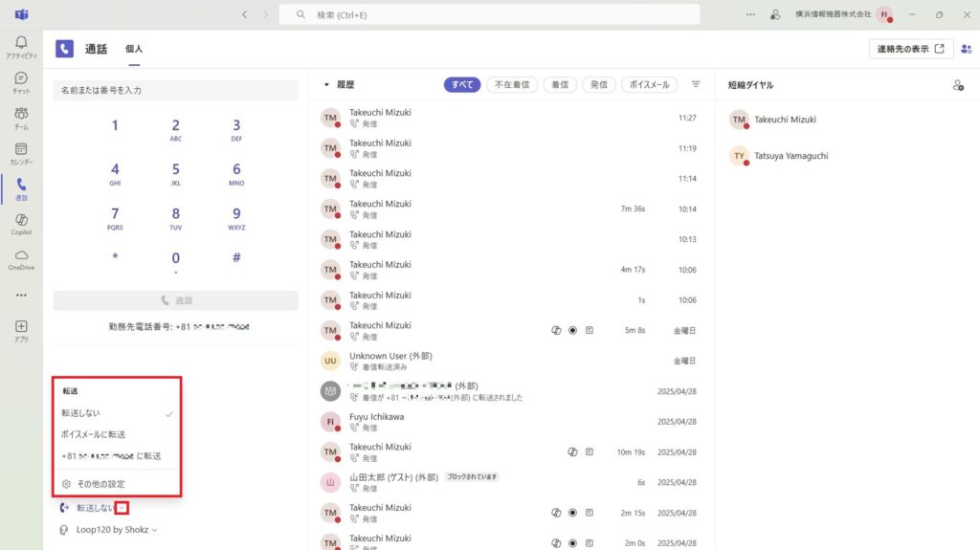Dial digit 1 on the keypad
Screen dimensions: 980x550
click(115, 125)
